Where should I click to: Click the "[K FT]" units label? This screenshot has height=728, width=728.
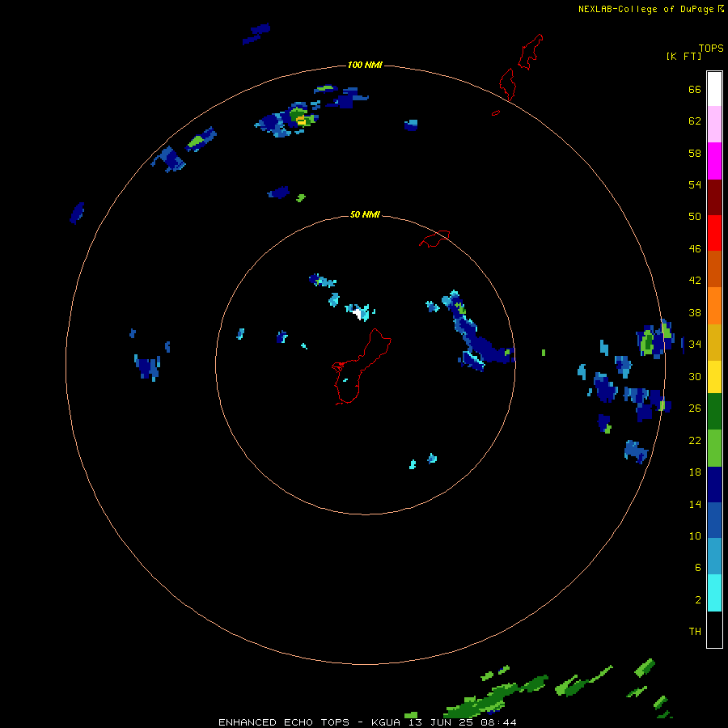tap(684, 56)
